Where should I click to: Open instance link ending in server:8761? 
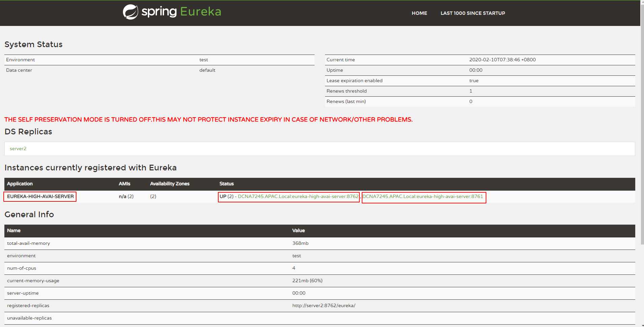(x=423, y=196)
